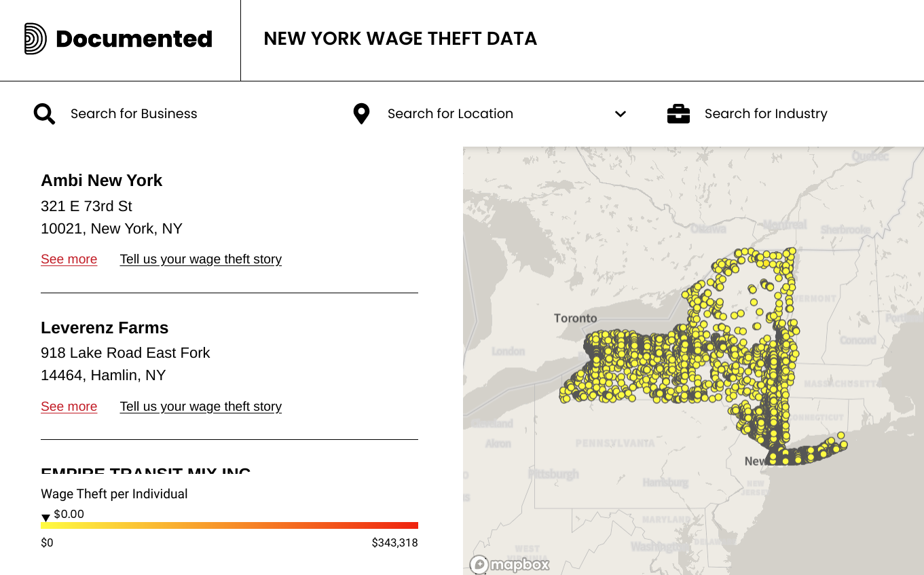Click the magnifying glass search icon
This screenshot has width=924, height=575.
click(44, 114)
